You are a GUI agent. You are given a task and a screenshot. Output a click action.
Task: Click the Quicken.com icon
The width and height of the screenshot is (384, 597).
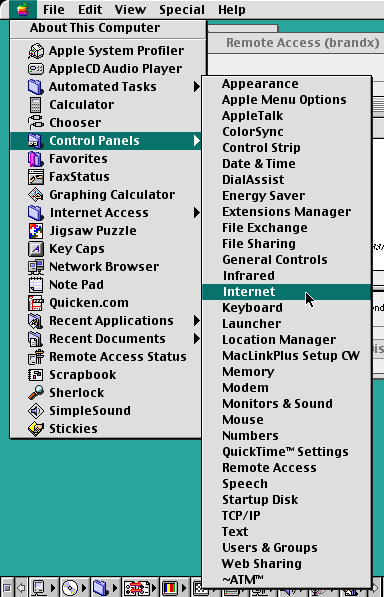(x=36, y=303)
